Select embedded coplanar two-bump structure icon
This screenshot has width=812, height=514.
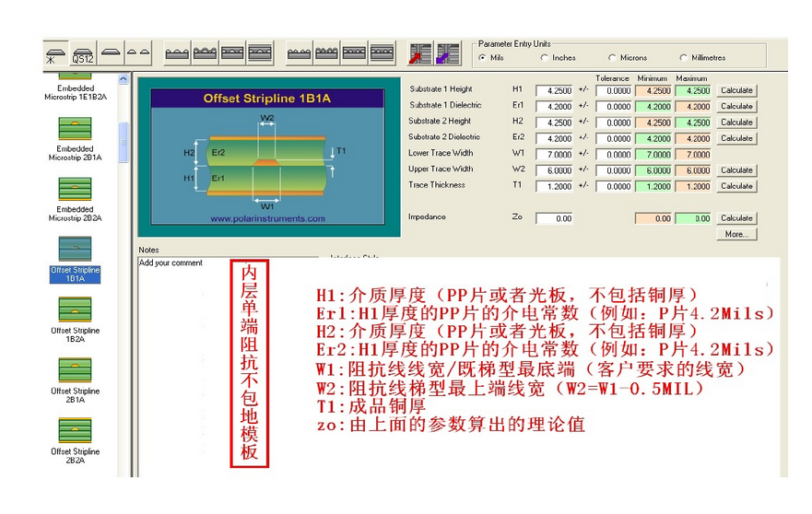pos(232,53)
